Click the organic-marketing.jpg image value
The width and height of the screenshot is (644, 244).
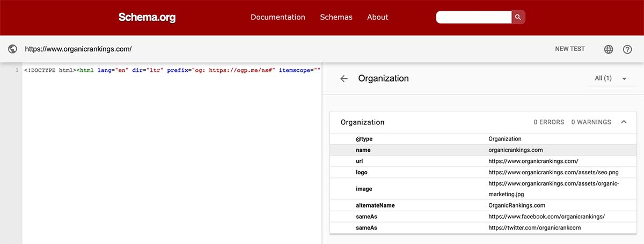click(x=554, y=189)
